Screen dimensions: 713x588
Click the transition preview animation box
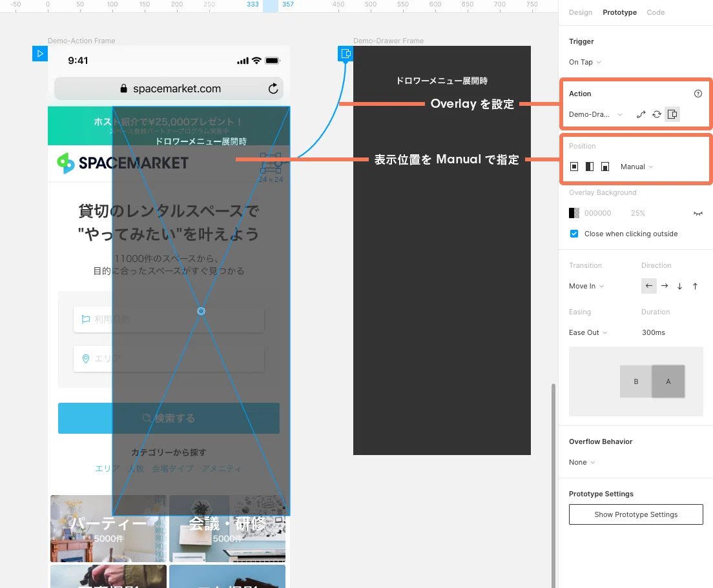tap(635, 381)
